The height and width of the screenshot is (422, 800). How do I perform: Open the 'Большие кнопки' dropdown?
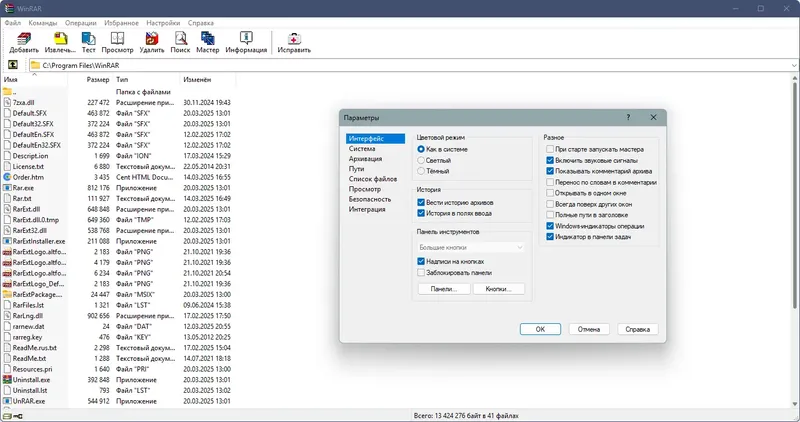[471, 247]
